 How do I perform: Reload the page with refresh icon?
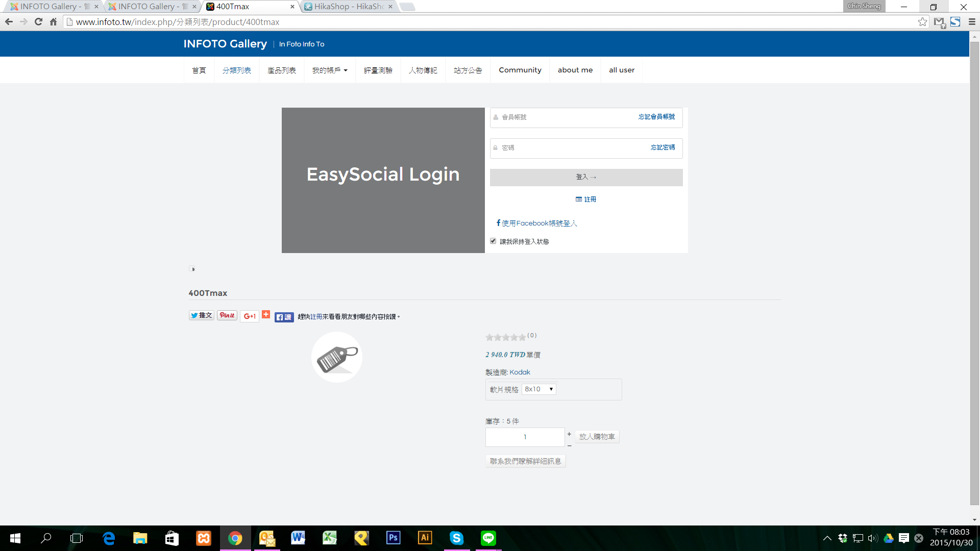(38, 22)
